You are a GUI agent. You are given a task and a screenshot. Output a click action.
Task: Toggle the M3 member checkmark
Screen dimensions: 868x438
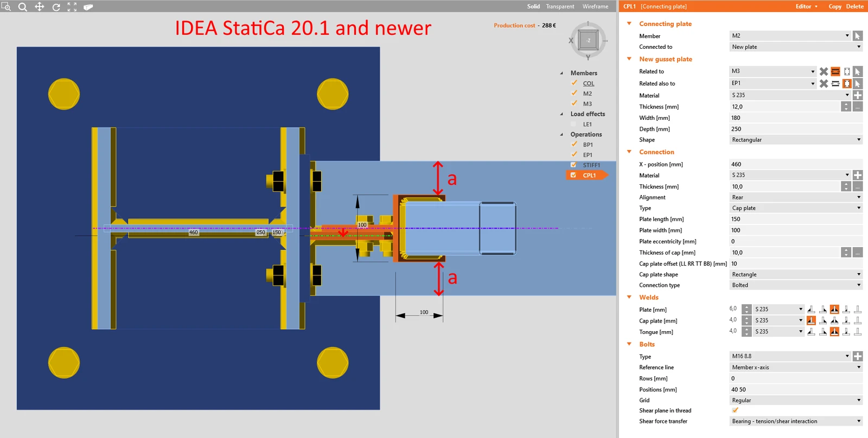coord(574,104)
